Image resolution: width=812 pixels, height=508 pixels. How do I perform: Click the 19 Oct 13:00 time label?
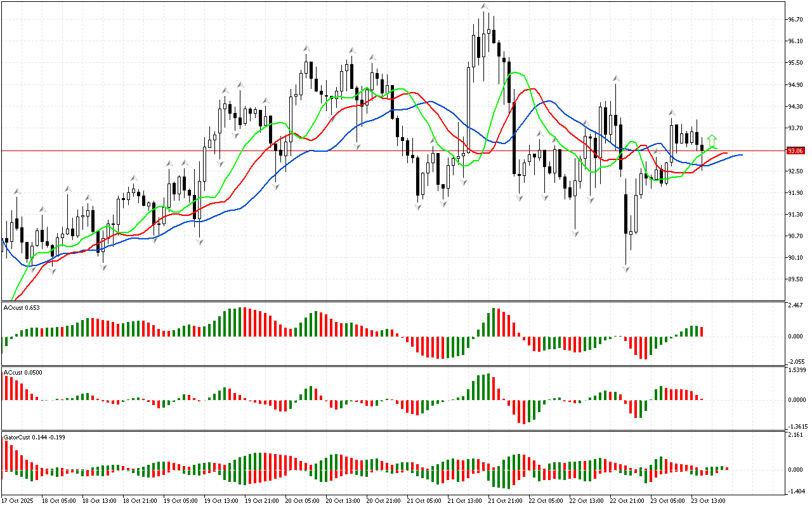point(220,500)
